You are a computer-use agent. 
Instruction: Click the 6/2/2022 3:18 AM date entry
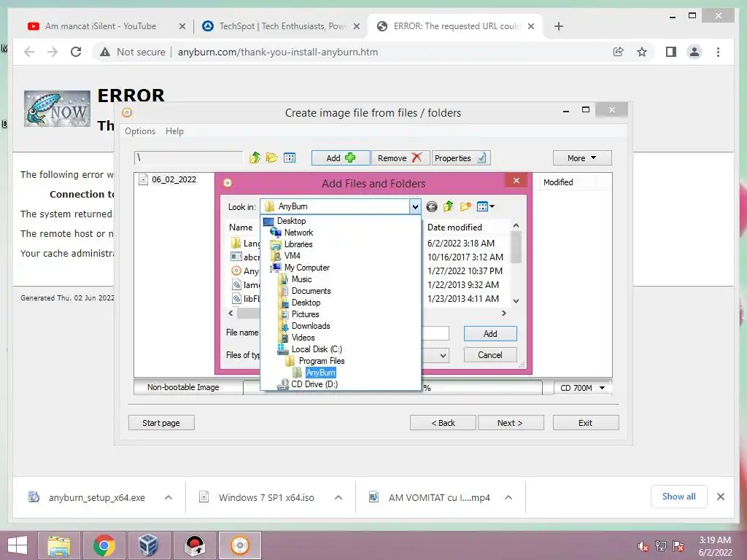coord(461,243)
